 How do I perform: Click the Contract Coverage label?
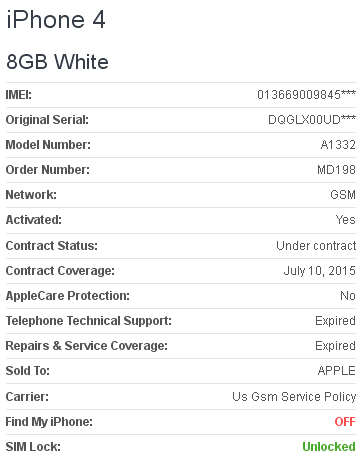point(60,271)
